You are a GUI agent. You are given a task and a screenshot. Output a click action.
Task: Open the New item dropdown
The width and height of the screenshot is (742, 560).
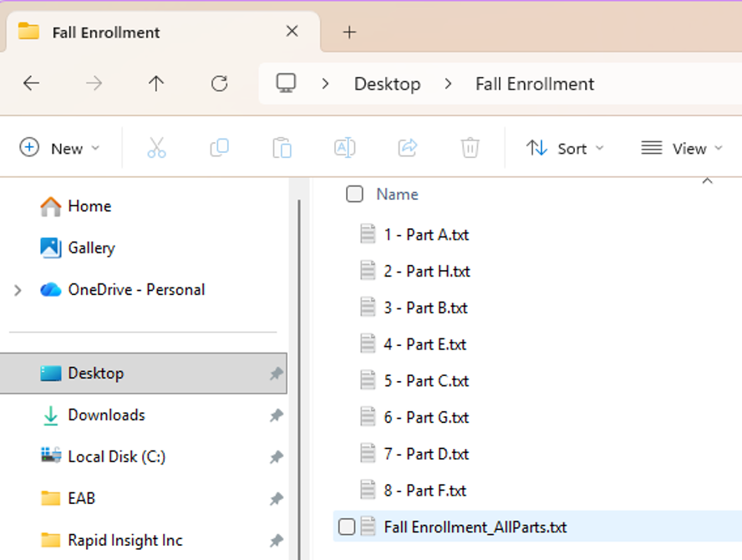pos(59,148)
